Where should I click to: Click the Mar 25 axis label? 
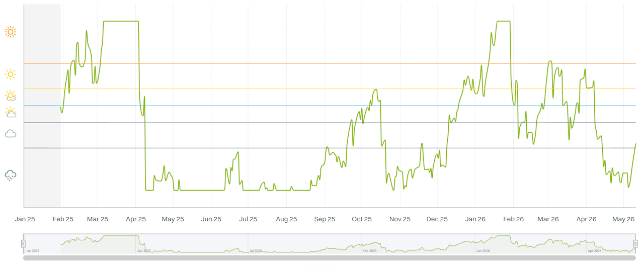[98, 219]
